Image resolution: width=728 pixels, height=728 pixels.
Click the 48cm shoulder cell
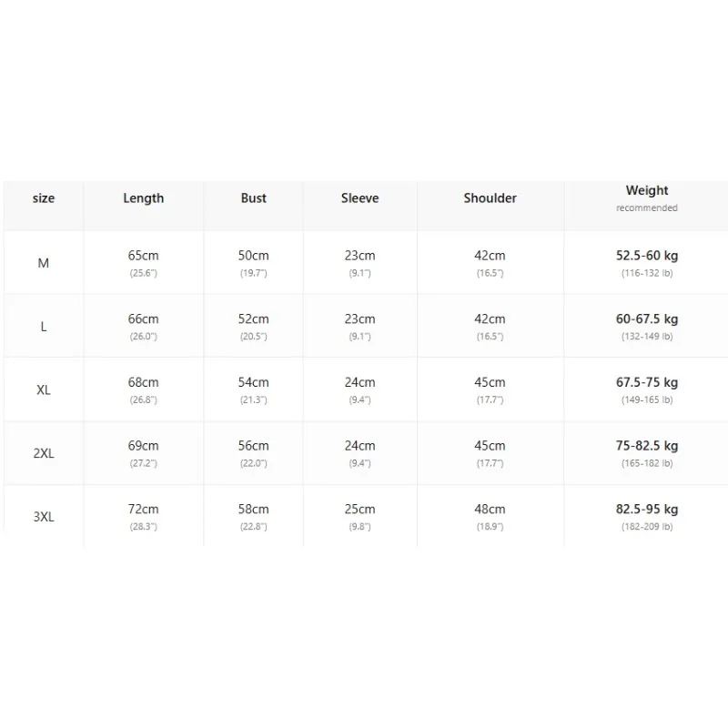click(490, 516)
